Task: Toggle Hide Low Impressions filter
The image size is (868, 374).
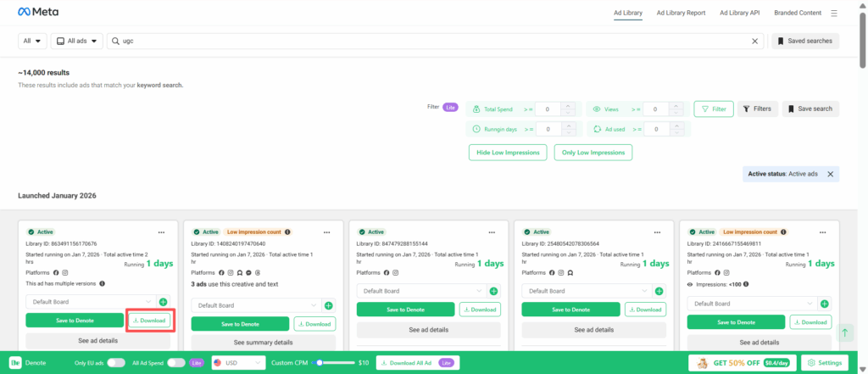Action: (507, 153)
